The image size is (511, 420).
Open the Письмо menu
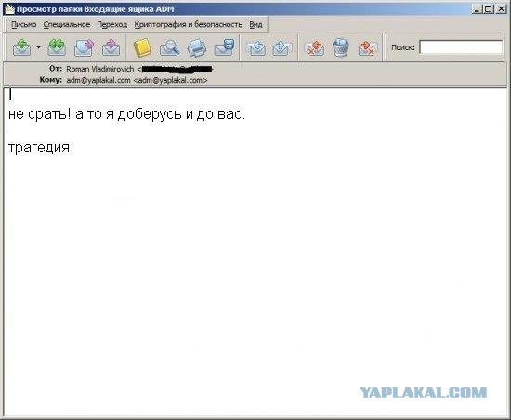(x=24, y=25)
